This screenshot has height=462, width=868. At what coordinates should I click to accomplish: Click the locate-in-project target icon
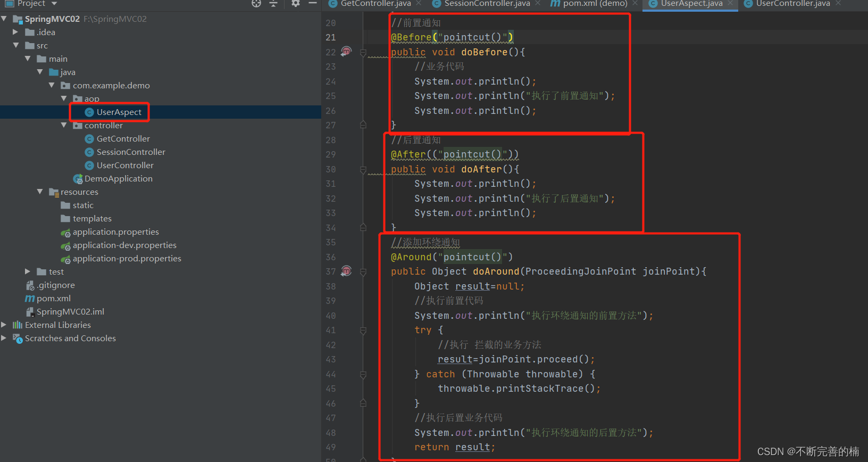(256, 3)
